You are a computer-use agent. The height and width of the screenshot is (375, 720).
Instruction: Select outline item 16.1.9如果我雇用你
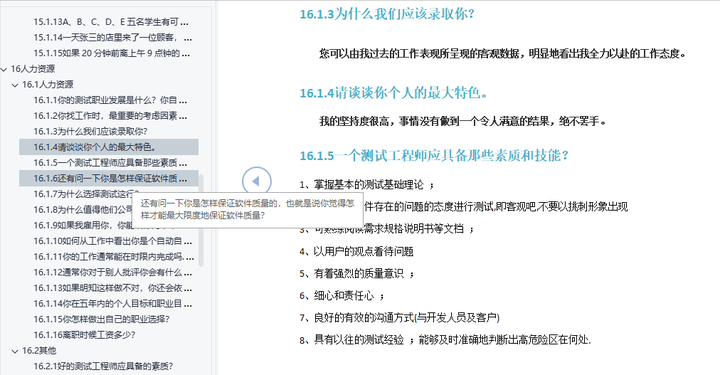point(83,225)
